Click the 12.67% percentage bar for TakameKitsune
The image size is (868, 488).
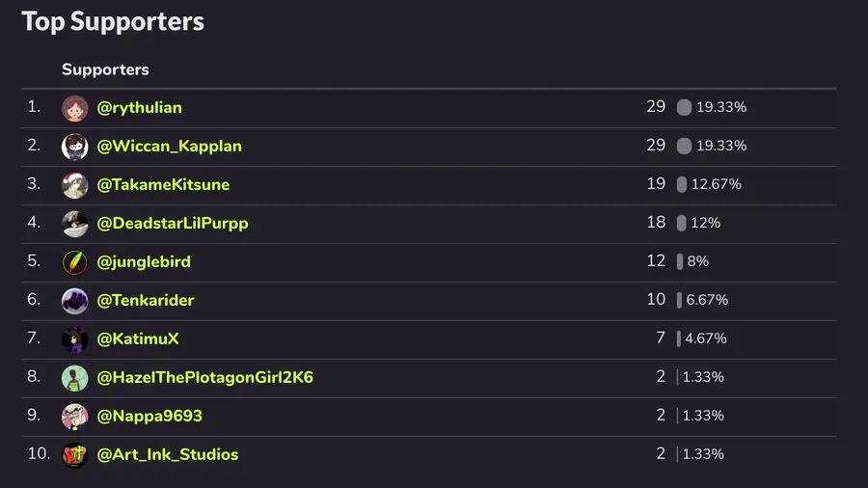682,184
